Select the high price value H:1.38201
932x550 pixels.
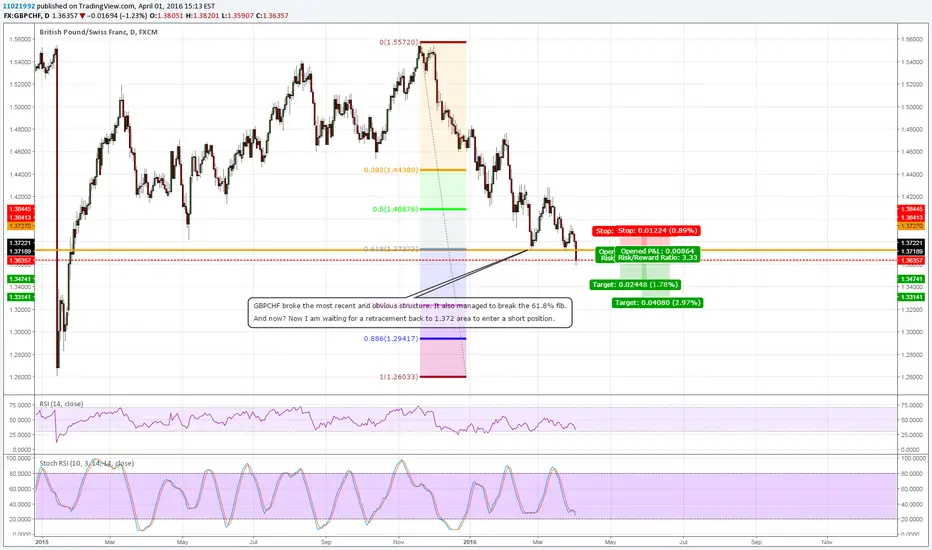coord(201,15)
